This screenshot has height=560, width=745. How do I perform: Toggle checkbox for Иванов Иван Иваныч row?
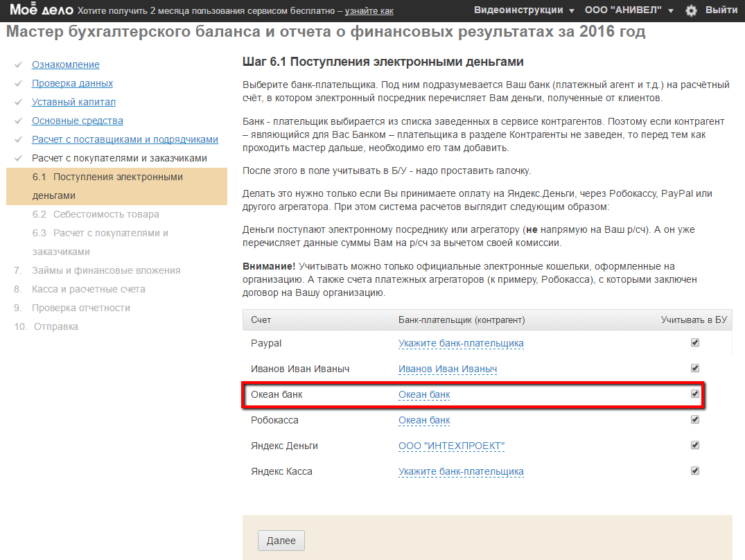coord(695,369)
